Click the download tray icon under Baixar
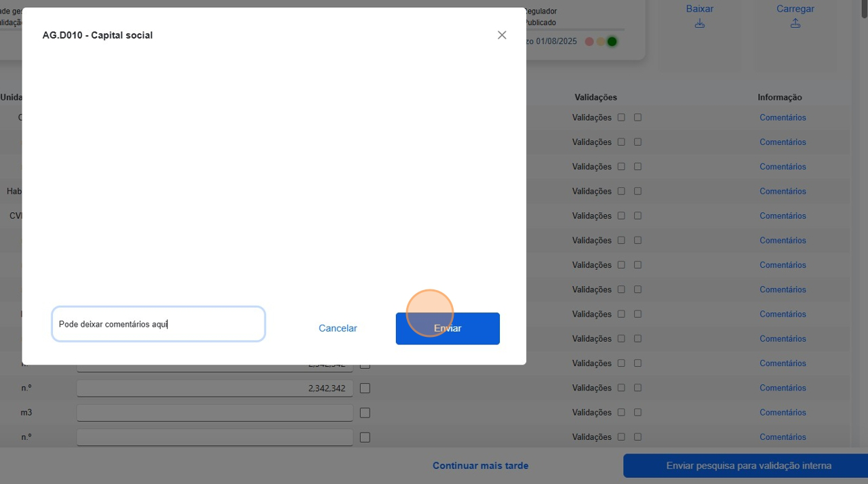Image resolution: width=868 pixels, height=484 pixels. tap(699, 22)
